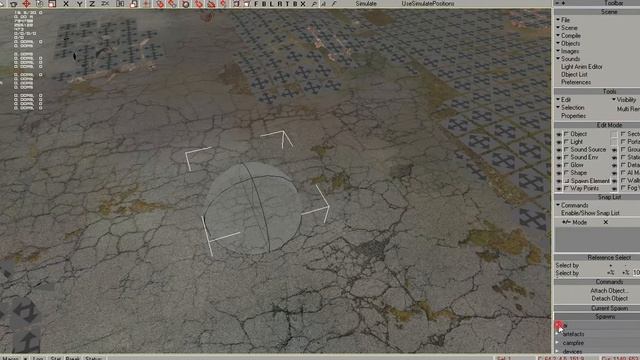
Task: Toggle Sound Source visibility eye icon
Action: pos(559,150)
